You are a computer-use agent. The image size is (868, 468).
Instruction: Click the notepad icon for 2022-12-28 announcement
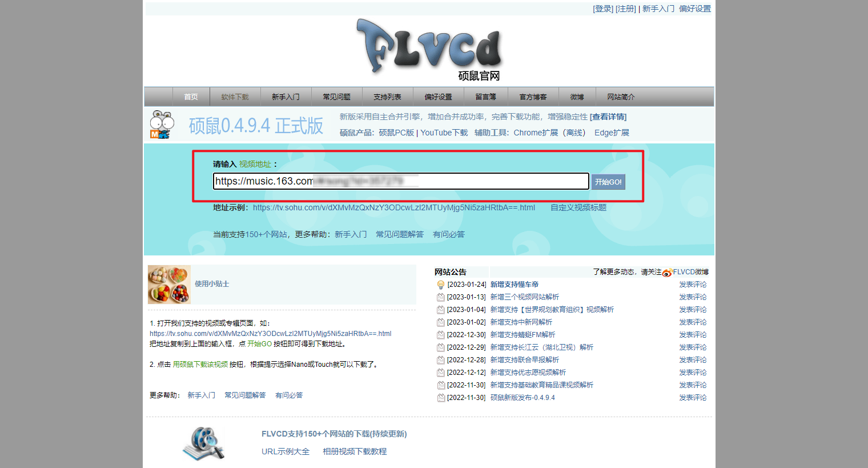(x=441, y=360)
